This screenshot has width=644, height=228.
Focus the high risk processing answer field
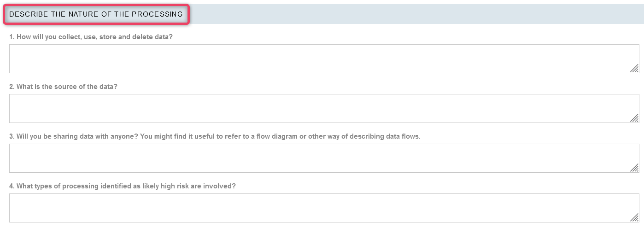point(324,208)
